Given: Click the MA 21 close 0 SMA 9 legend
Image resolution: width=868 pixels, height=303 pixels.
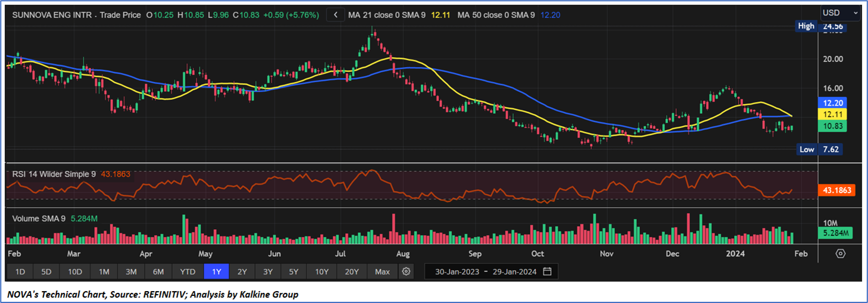Looking at the screenshot, I should tap(387, 14).
